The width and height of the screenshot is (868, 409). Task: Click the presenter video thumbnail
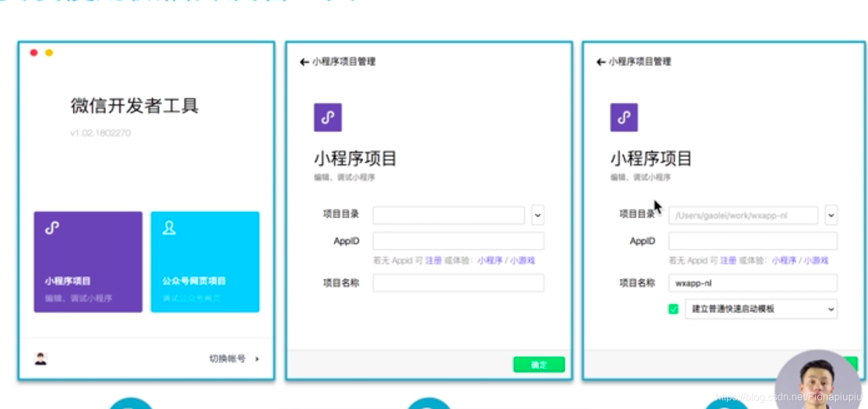(818, 380)
